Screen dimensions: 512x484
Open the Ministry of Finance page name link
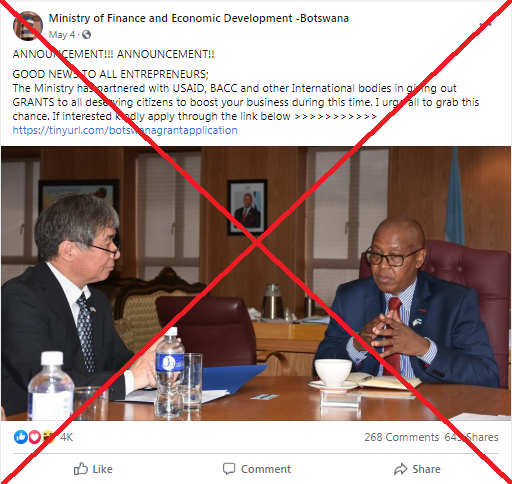pyautogui.click(x=199, y=18)
